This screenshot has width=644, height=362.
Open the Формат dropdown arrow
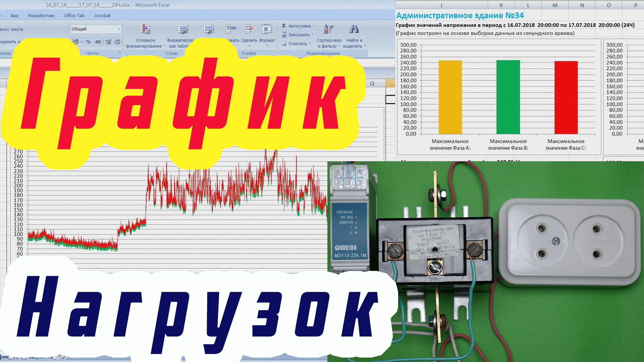(267, 45)
